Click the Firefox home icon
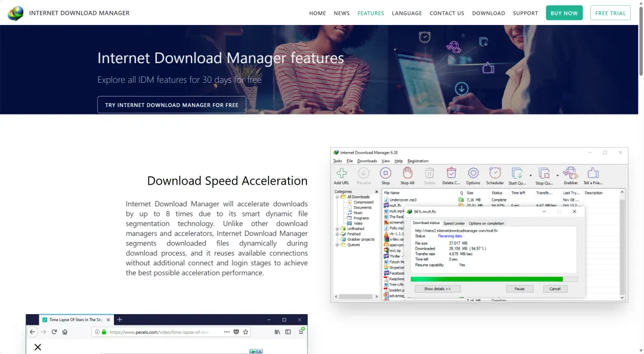 click(64, 332)
